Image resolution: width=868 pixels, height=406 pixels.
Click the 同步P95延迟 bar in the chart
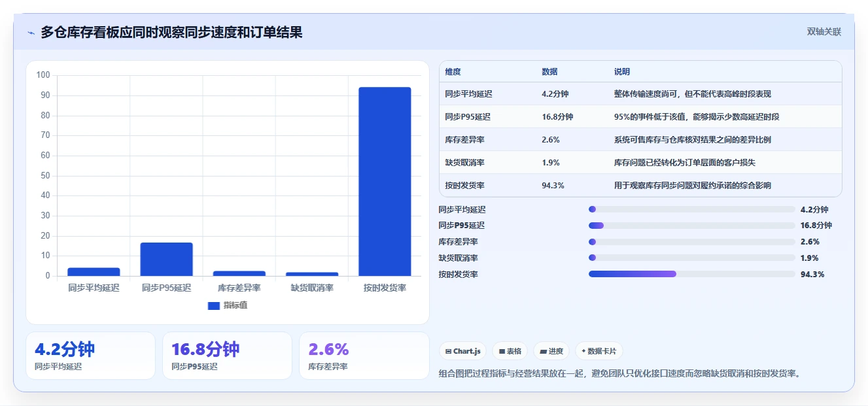pos(166,259)
